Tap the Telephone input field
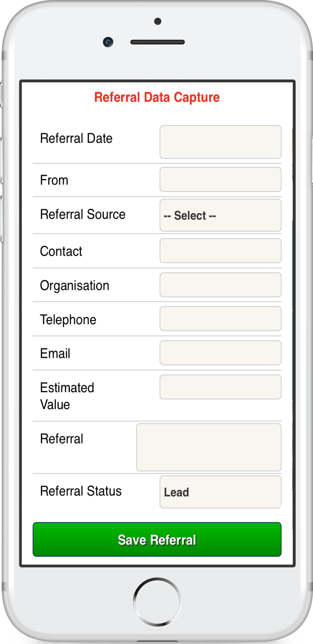The image size is (313, 644). pos(220,319)
